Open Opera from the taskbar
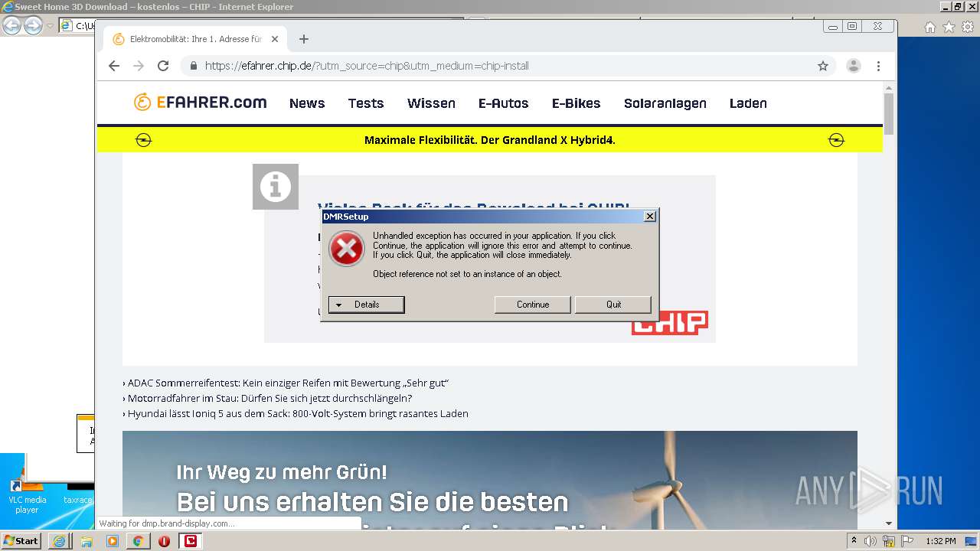The image size is (980, 551). [164, 541]
